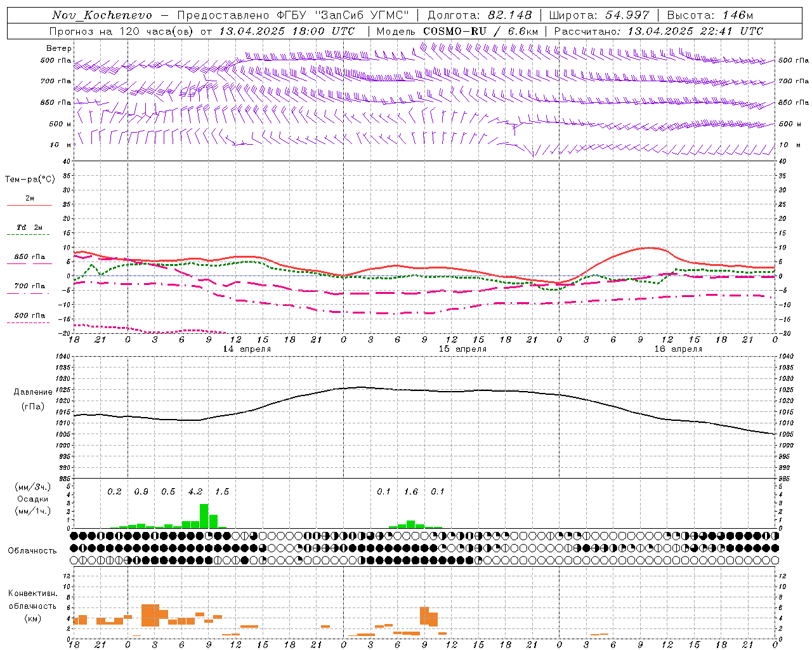Click the 1.6 precipitation total
Image resolution: width=812 pixels, height=650 pixels.
point(411,491)
